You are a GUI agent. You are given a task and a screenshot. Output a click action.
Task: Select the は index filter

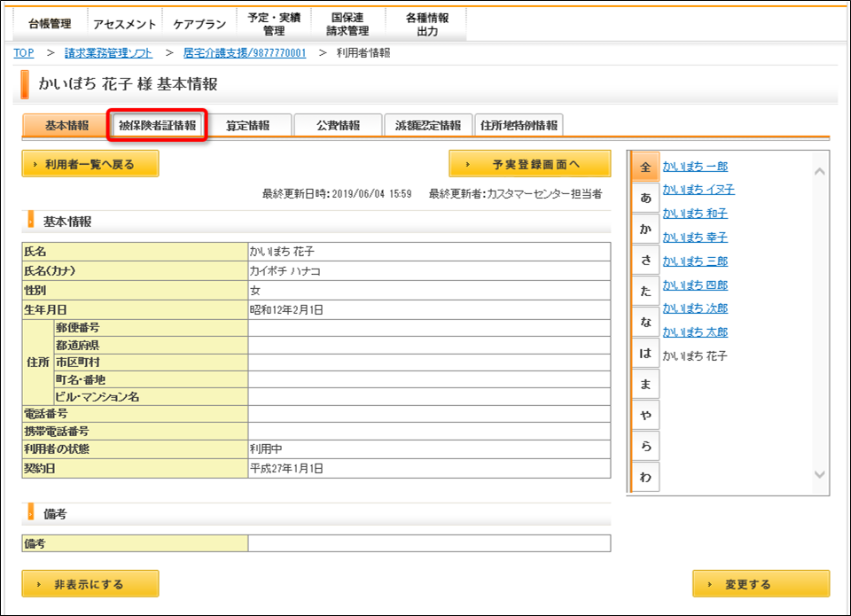(x=645, y=353)
